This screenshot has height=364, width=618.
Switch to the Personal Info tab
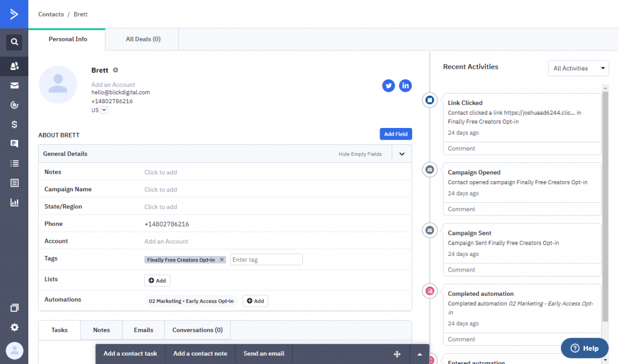coord(68,39)
